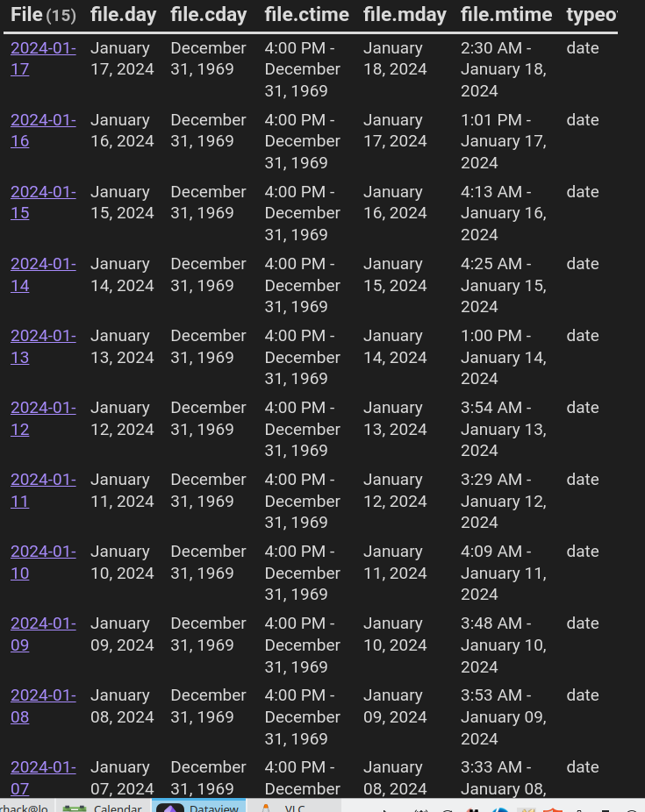This screenshot has width=645, height=812.
Task: Select the file.mday column header
Action: pos(405,15)
